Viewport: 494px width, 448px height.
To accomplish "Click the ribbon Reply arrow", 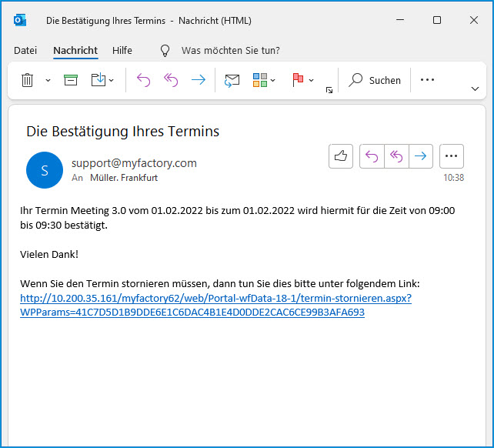I will pyautogui.click(x=143, y=80).
